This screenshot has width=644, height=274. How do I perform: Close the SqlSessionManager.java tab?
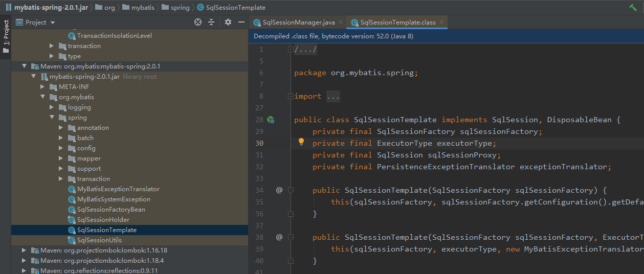pos(341,22)
